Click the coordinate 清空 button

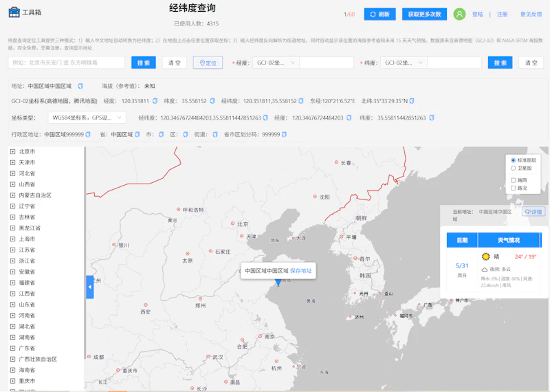[531, 63]
